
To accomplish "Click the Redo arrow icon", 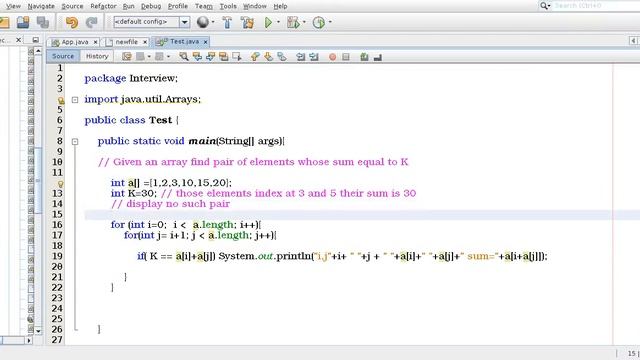I will tap(91, 22).
